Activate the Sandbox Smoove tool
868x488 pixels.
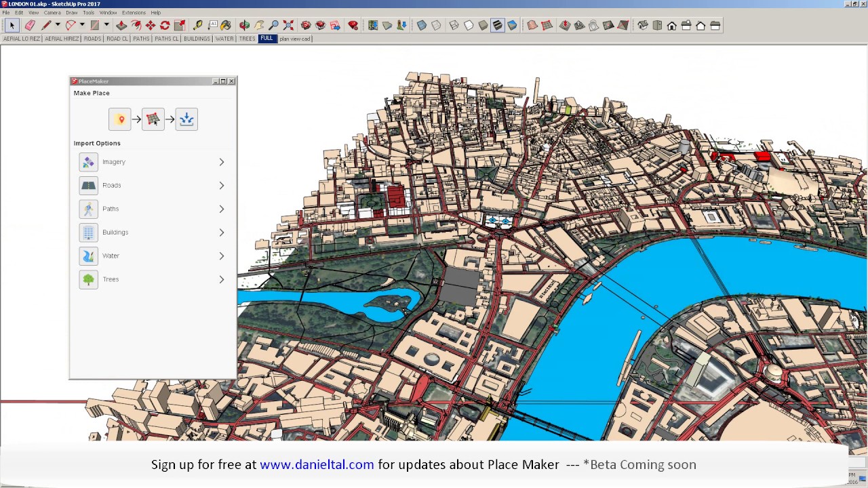coord(565,25)
